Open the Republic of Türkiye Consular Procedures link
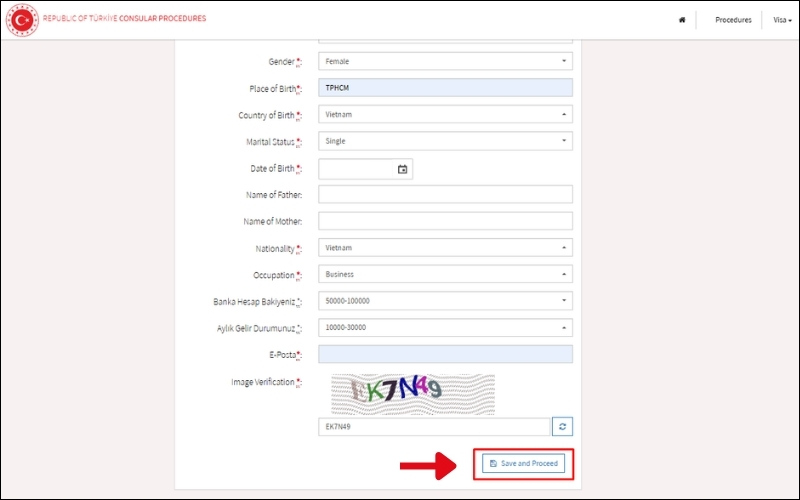 (x=124, y=18)
